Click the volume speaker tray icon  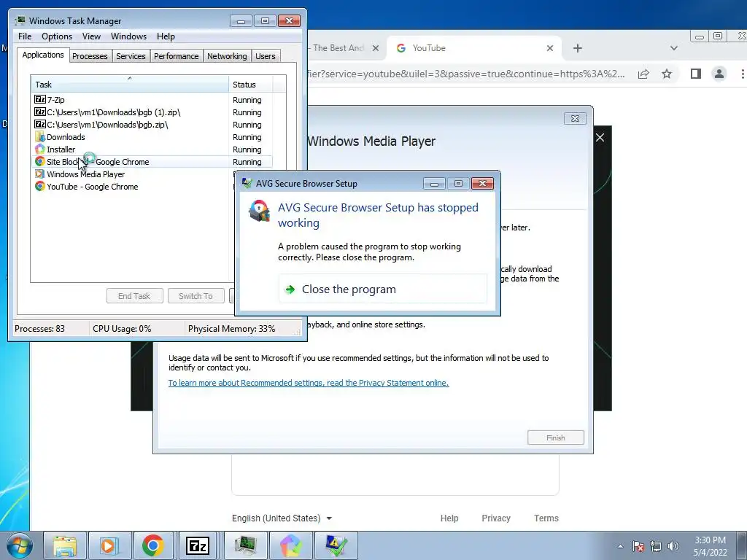point(673,546)
